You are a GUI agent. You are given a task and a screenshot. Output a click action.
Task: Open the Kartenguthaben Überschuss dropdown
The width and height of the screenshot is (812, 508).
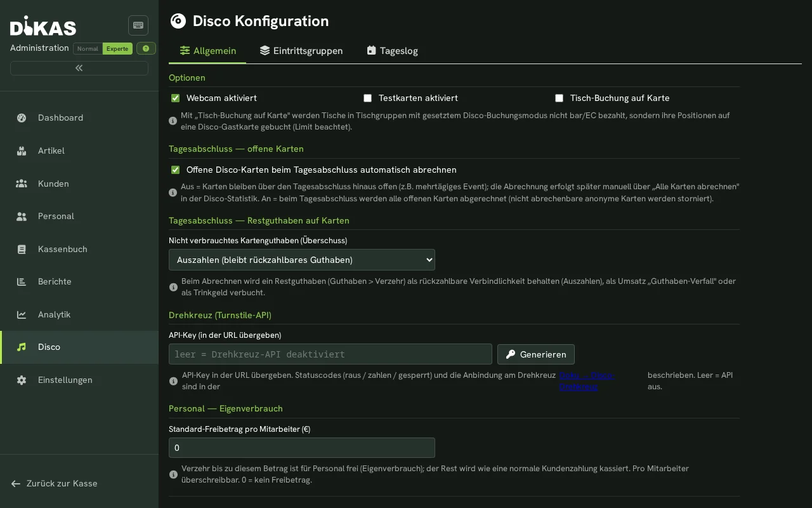tap(302, 260)
